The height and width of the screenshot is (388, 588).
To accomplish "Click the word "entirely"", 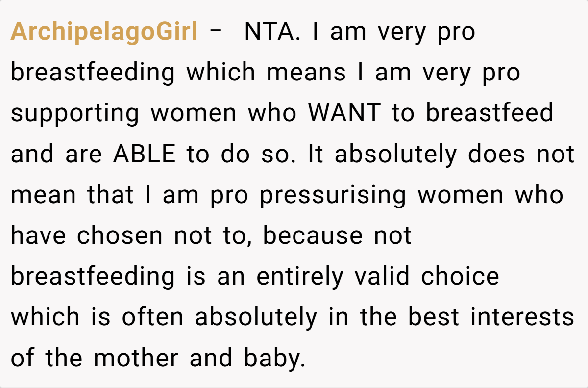I will tap(299, 276).
